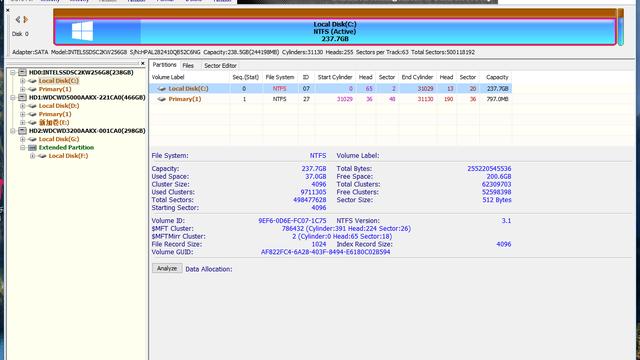Select Primary(1) row in partition table

pyautogui.click(x=331, y=99)
